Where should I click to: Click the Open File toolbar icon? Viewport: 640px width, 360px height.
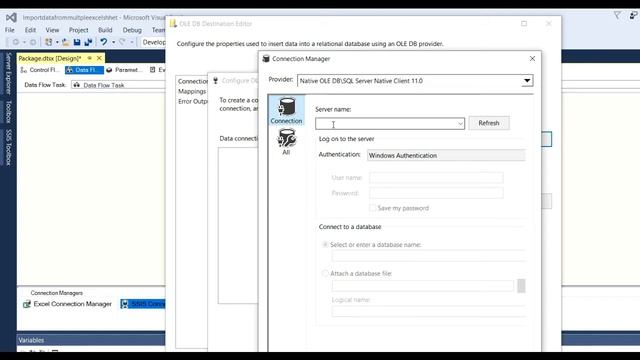(65, 42)
